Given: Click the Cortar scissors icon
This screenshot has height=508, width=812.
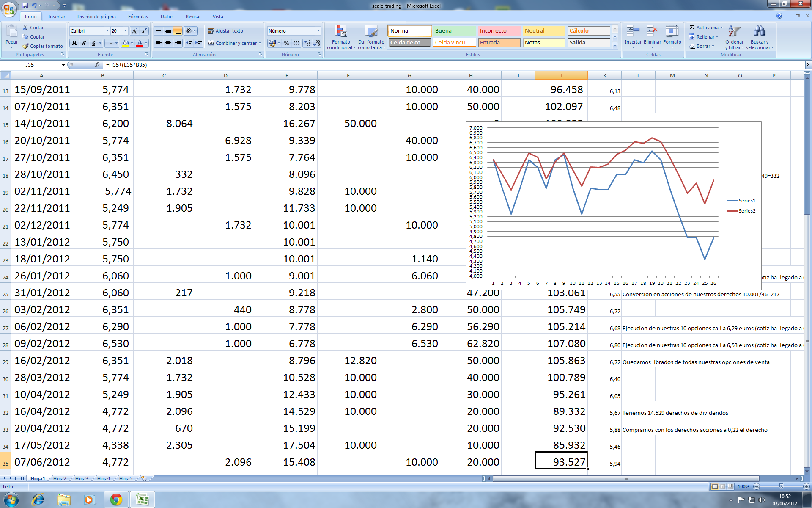Looking at the screenshot, I should point(26,28).
